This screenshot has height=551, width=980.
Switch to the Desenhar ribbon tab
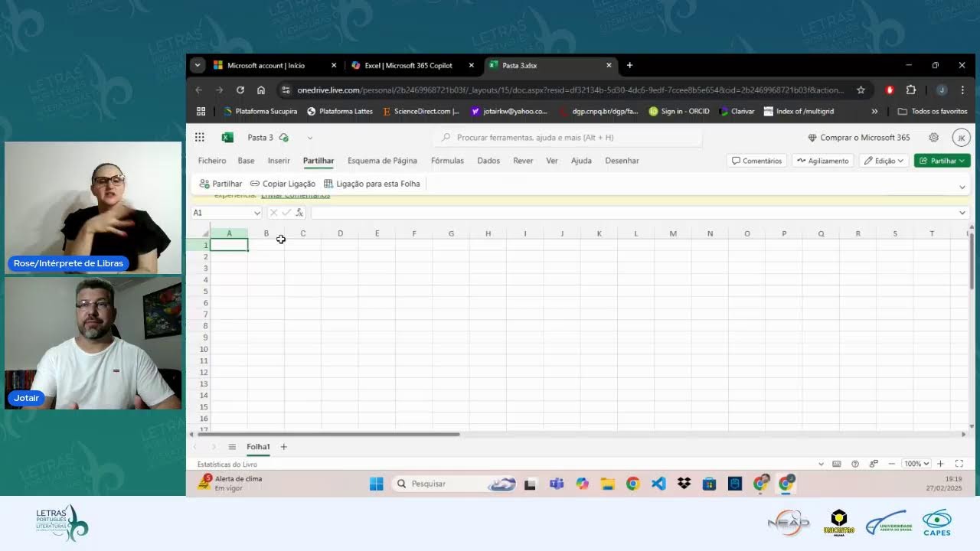pyautogui.click(x=622, y=161)
